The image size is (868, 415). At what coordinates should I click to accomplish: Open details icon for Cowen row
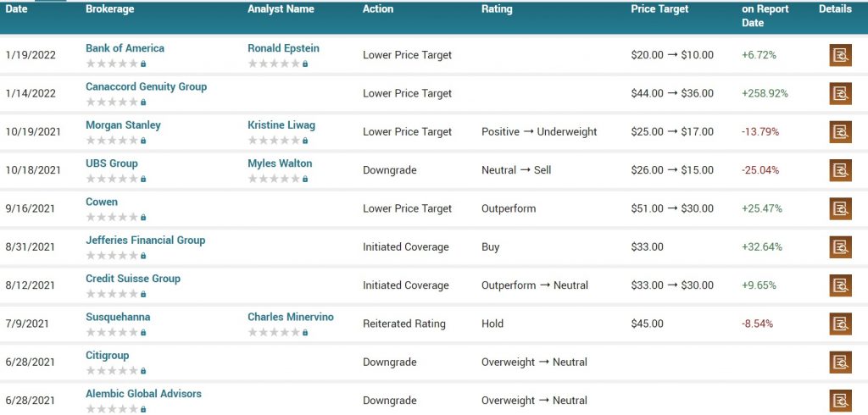click(840, 208)
